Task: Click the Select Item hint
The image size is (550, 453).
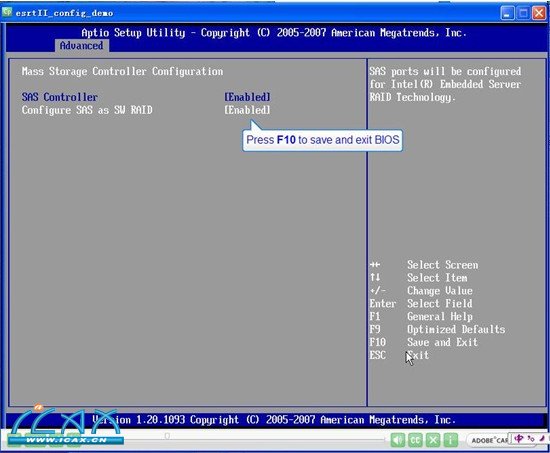Action: [418, 278]
